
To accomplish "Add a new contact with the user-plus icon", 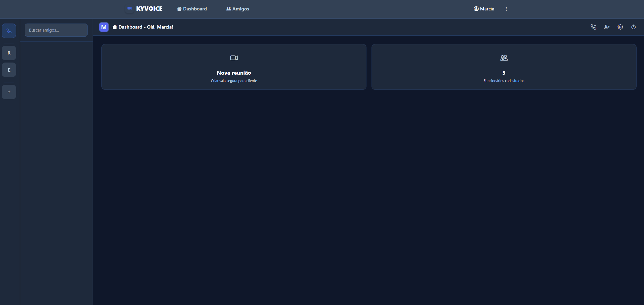I will point(607,27).
